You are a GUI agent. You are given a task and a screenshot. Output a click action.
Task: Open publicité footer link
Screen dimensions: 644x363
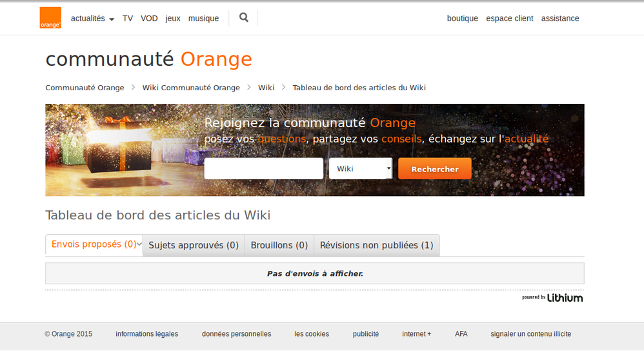pos(365,334)
